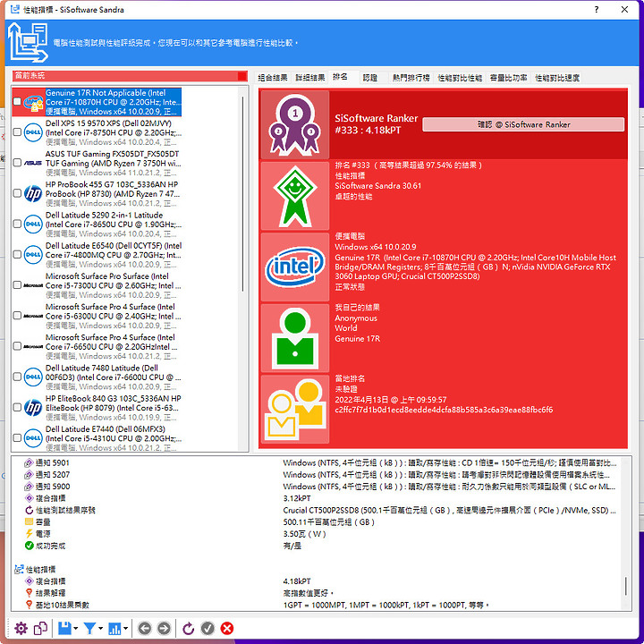The width and height of the screenshot is (644, 644).
Task: Click the Intel logo in the results panel
Action: (295, 267)
